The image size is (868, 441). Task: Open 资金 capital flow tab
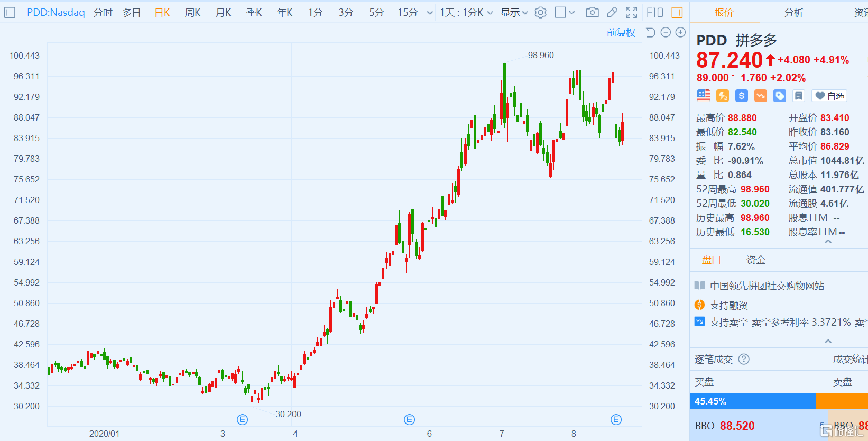click(756, 260)
